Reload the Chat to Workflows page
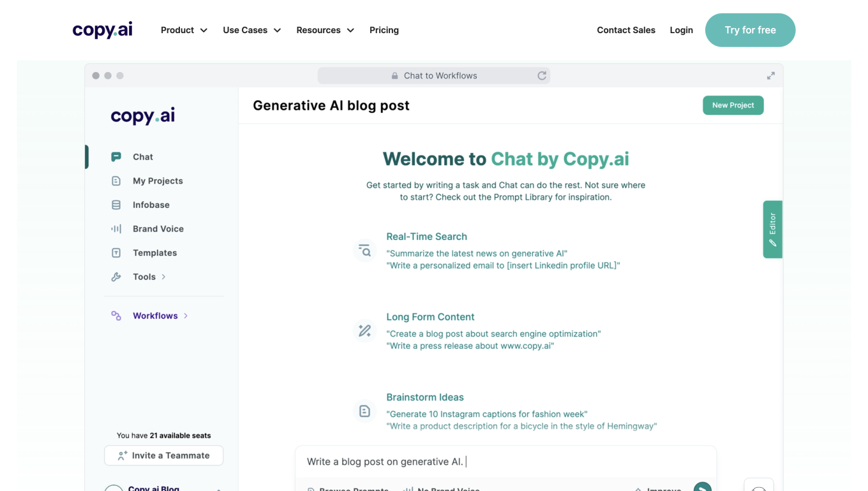 pyautogui.click(x=542, y=76)
